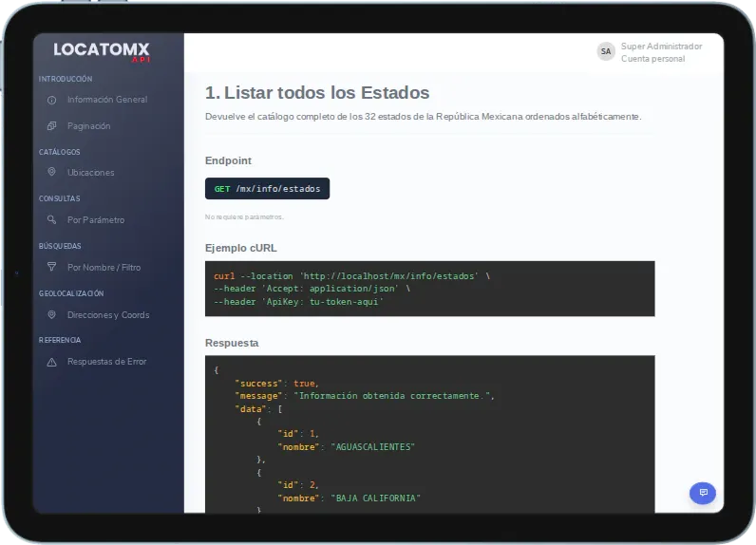The image size is (756, 545).
Task: Click the info icon beside Información General
Action: [x=51, y=100]
